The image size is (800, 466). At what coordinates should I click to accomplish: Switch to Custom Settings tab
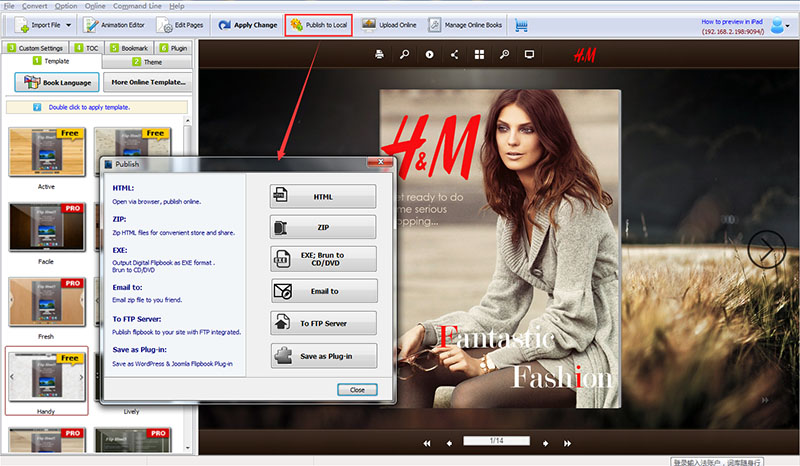35,48
